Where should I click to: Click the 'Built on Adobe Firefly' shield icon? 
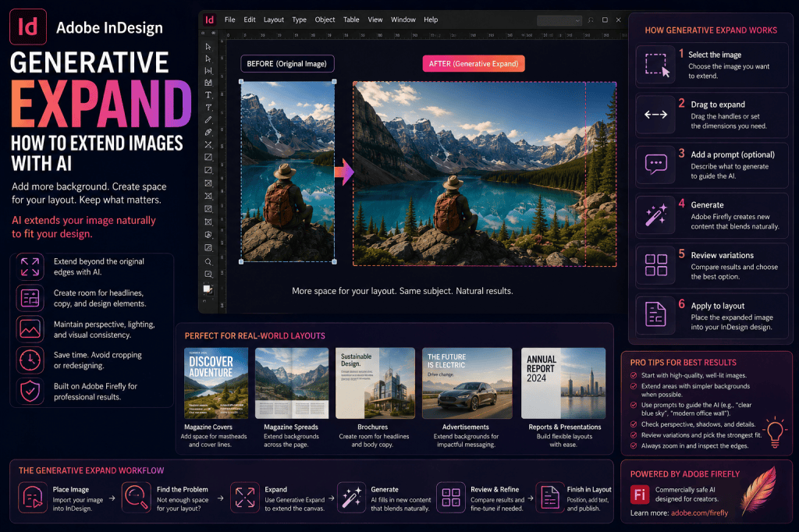coord(30,392)
